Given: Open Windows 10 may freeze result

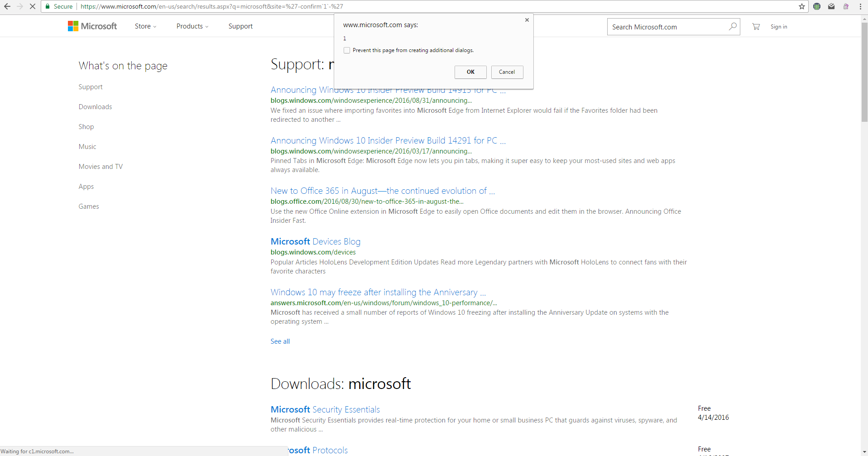Looking at the screenshot, I should pyautogui.click(x=378, y=292).
